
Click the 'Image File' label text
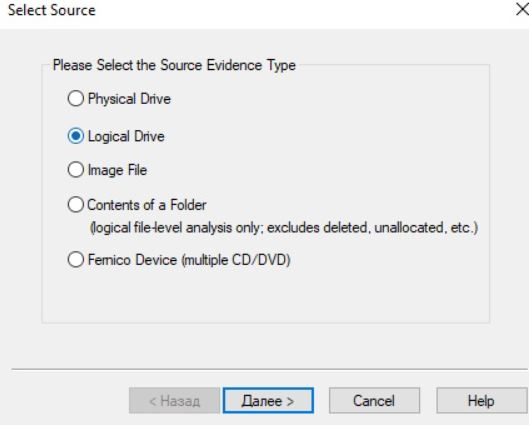(x=117, y=170)
